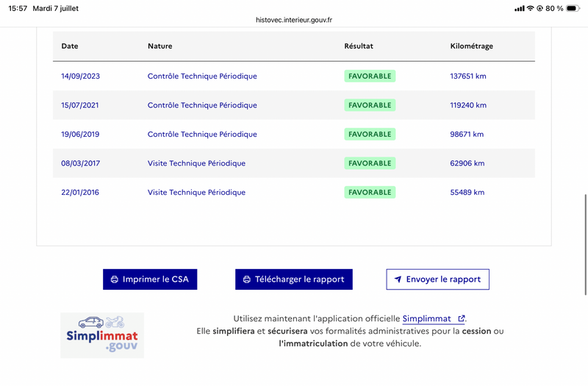
Task: Click the printer icon on Imprimer le CSA
Action: point(115,279)
